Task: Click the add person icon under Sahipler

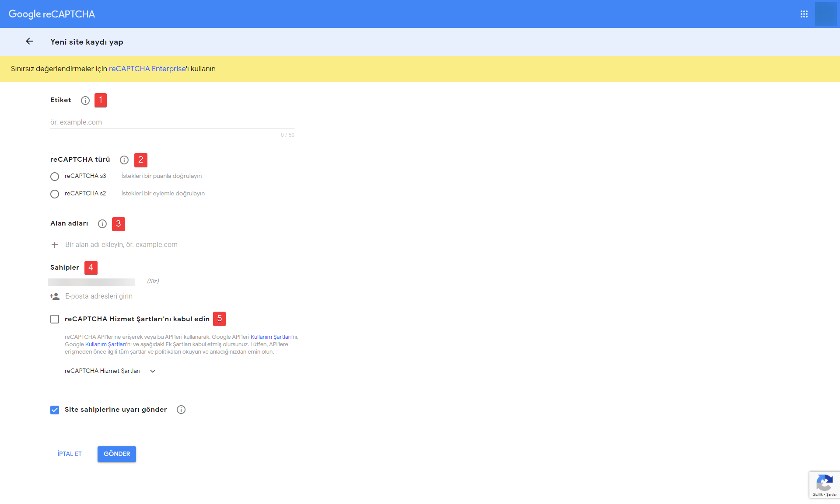Action: coord(55,296)
